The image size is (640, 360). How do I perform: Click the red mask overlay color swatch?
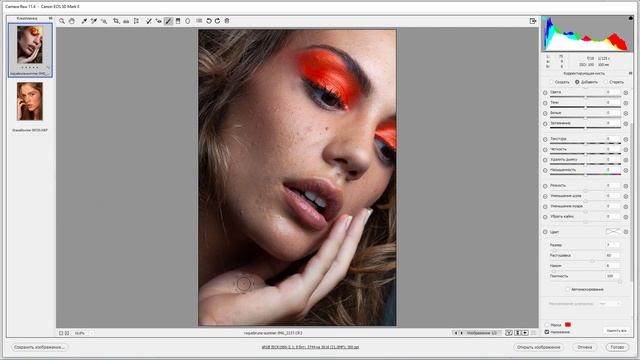[568, 325]
